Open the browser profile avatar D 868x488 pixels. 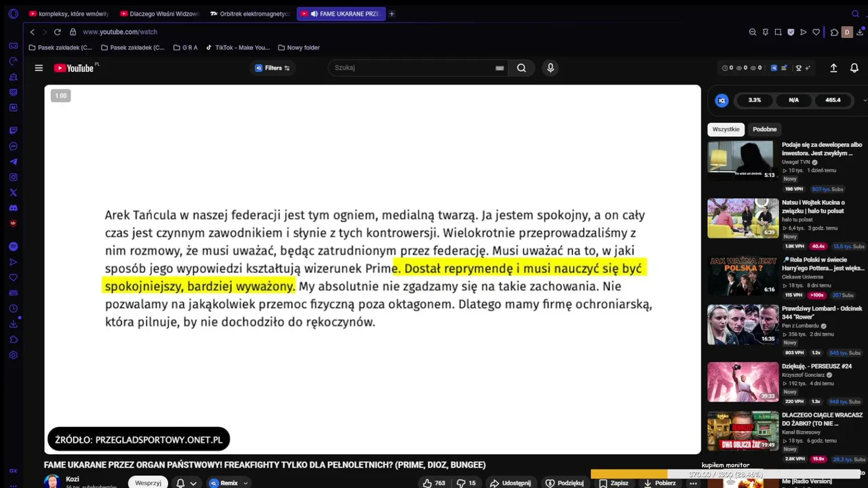point(846,32)
